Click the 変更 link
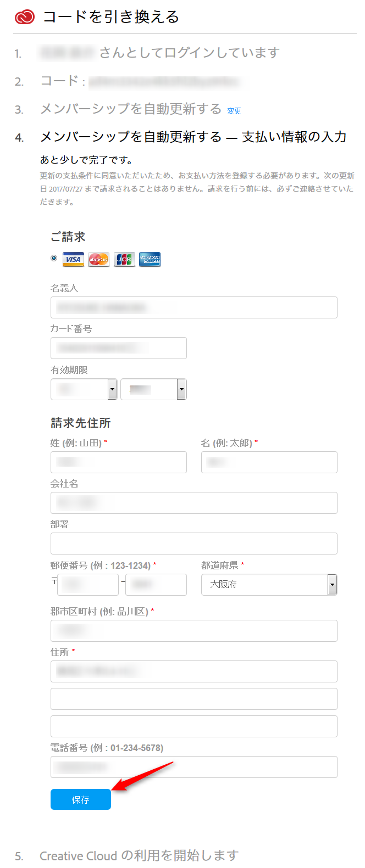The image size is (365, 868). coord(234,111)
